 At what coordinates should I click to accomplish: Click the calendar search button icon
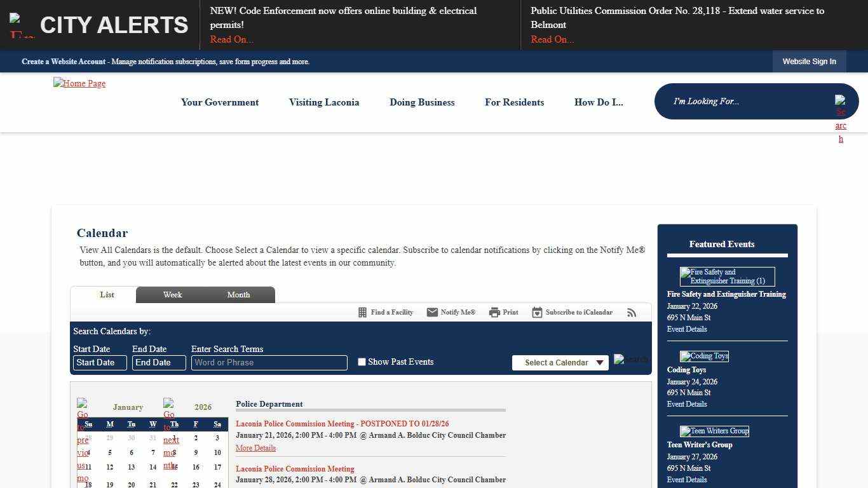point(630,360)
